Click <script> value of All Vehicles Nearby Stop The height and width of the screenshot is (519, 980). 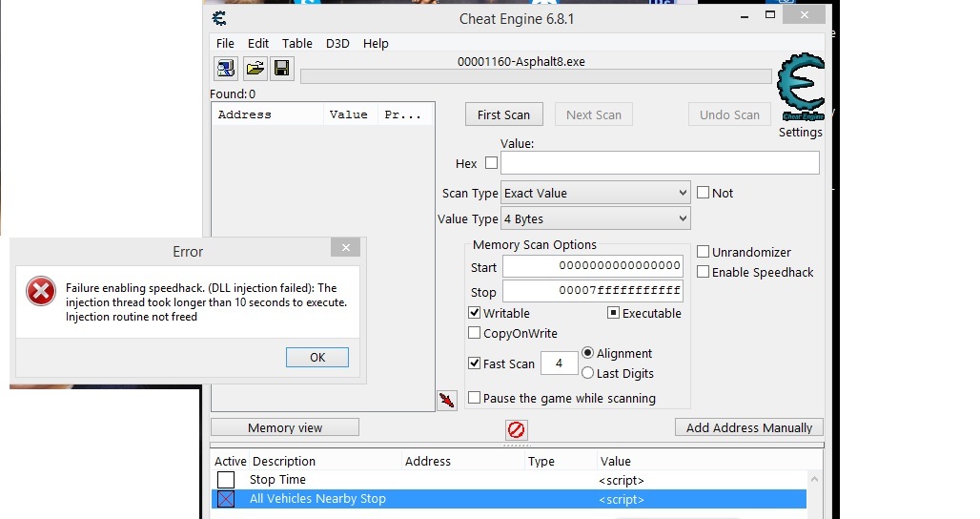point(622,499)
